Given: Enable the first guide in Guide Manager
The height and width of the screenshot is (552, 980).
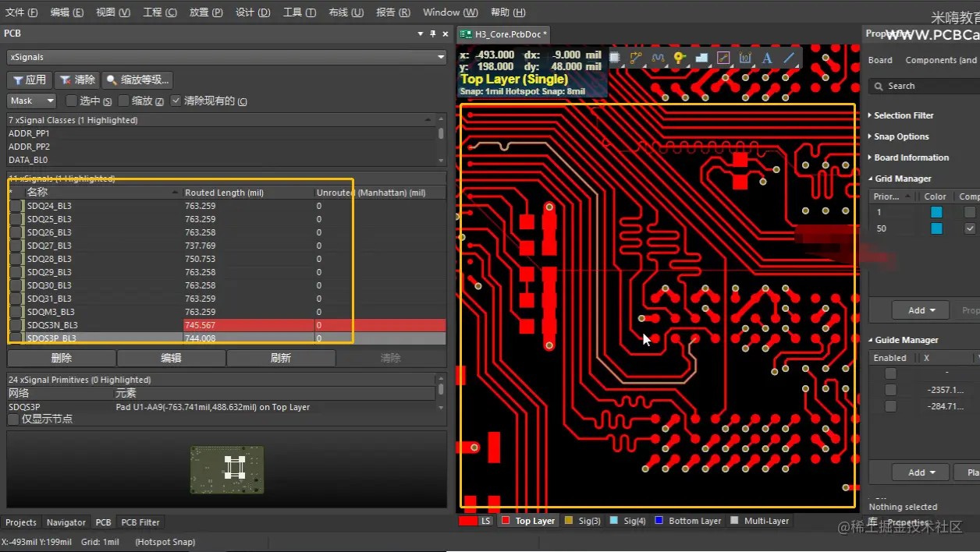Looking at the screenshot, I should coord(890,373).
